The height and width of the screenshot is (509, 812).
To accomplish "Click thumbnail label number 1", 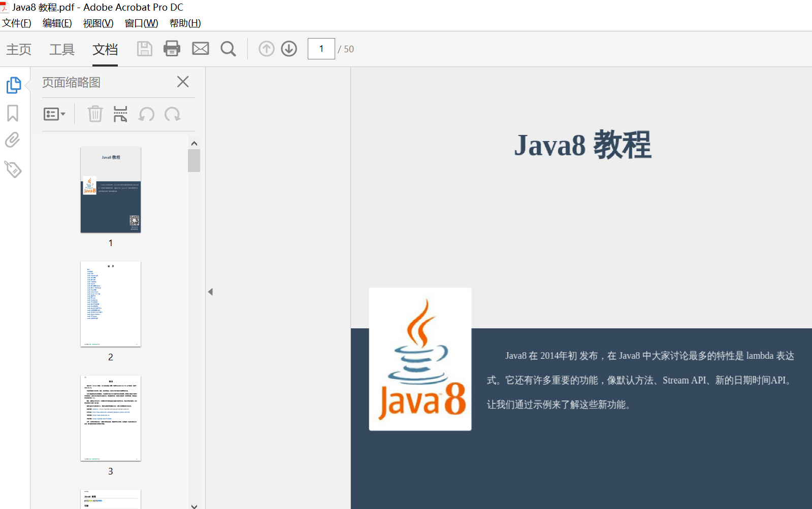I will pyautogui.click(x=111, y=243).
